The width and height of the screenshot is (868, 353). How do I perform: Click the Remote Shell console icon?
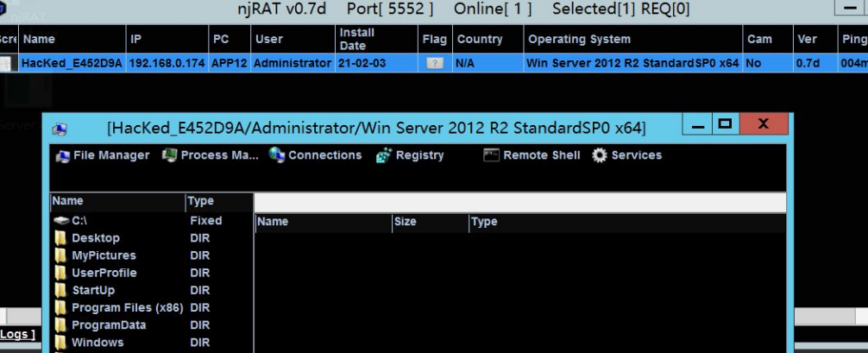click(491, 155)
